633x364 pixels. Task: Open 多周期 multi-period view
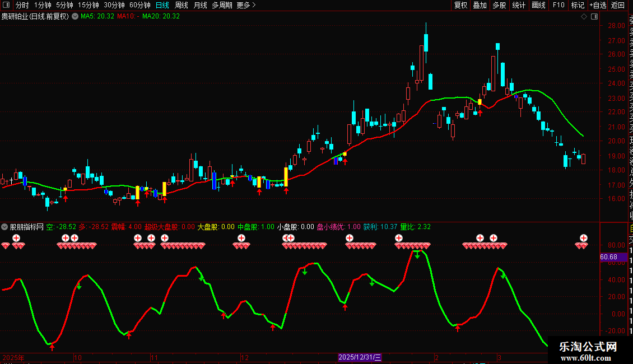point(222,5)
